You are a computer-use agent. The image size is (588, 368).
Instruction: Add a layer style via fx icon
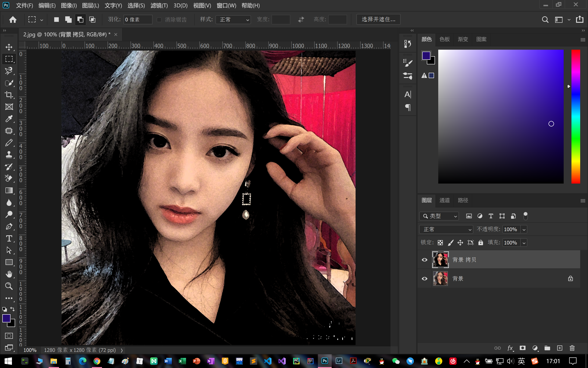coord(510,348)
